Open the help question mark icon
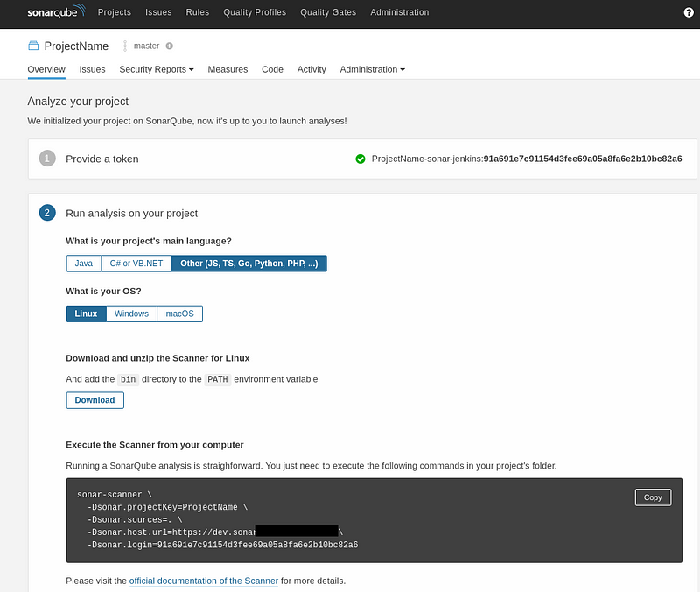 click(689, 12)
